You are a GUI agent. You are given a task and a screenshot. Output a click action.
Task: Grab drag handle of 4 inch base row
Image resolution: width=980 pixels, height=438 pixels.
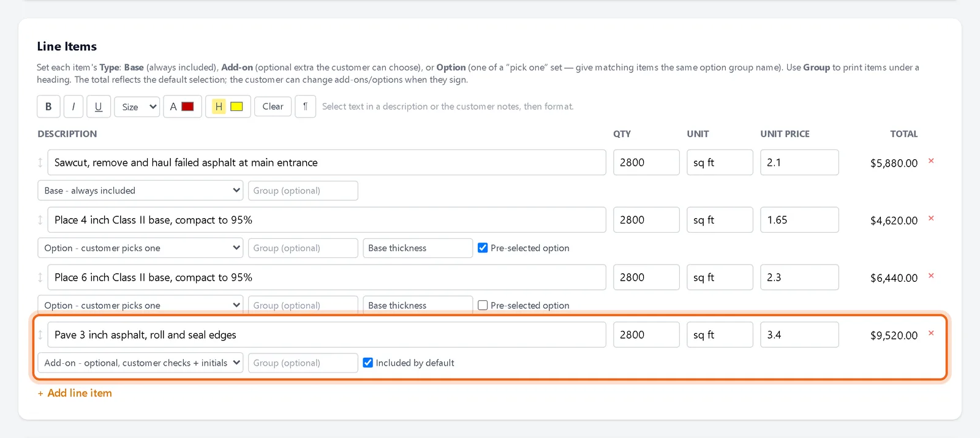[x=40, y=220]
